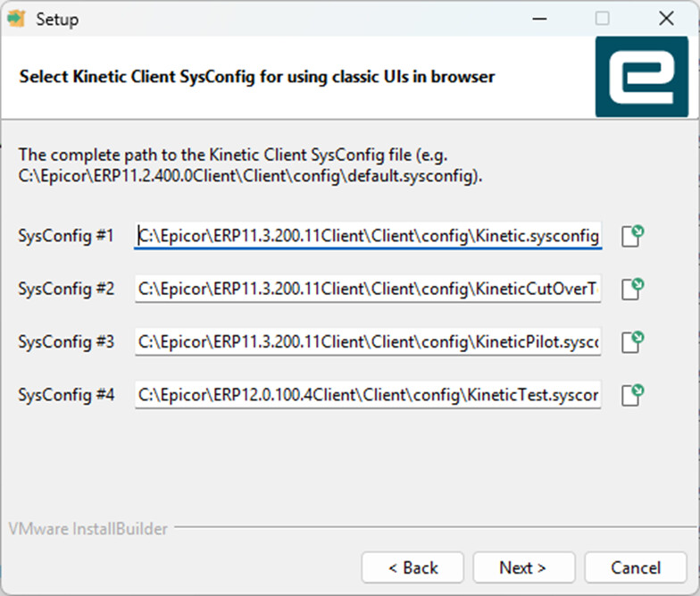The image size is (700, 596).
Task: Select the KineticPilot sysconfig path field
Action: tap(368, 341)
